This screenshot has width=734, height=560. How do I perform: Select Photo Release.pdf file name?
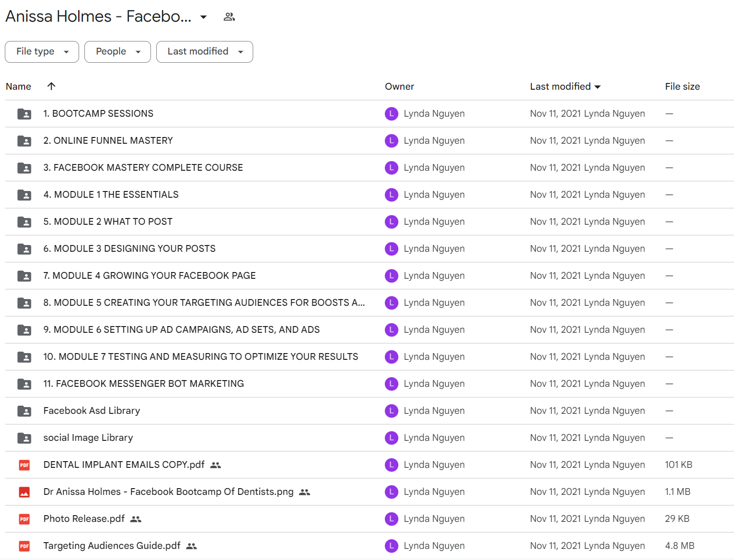click(84, 519)
